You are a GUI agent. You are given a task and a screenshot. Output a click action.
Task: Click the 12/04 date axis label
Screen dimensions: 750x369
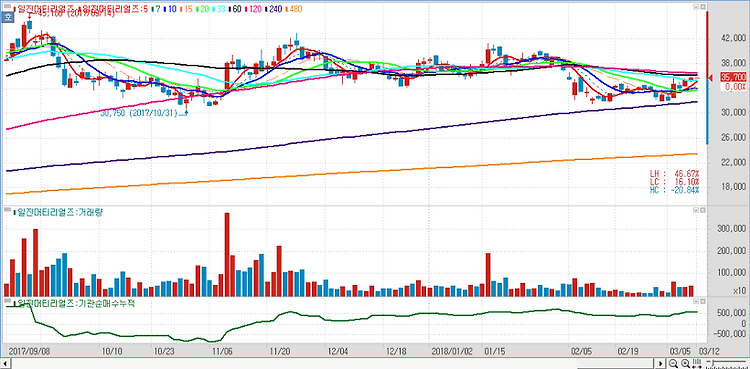pyautogui.click(x=338, y=351)
